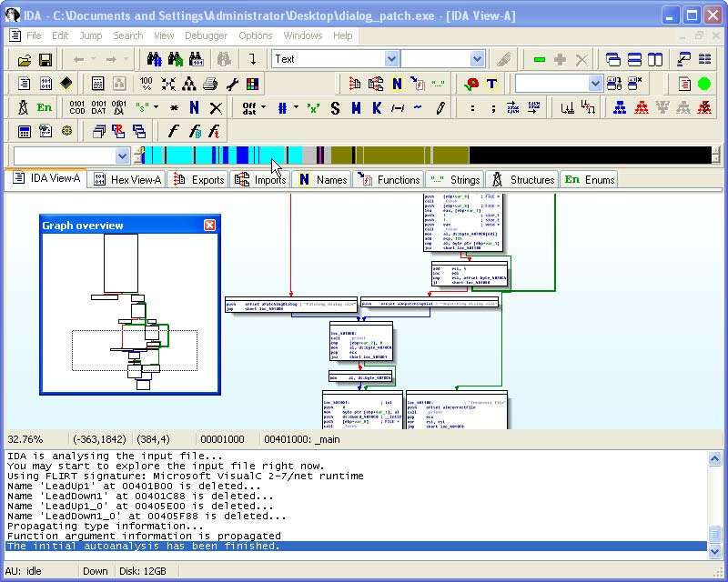Expand the "s" string type arrow
This screenshot has height=582, width=728.
tap(156, 107)
